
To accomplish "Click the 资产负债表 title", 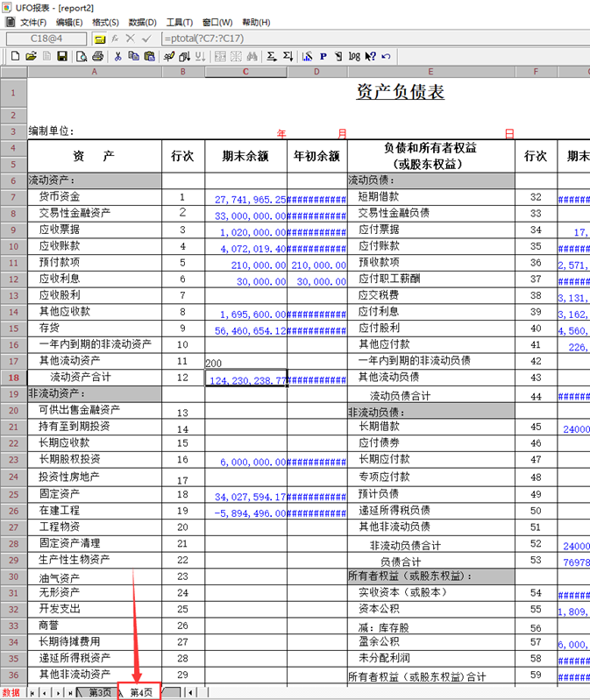I will [x=400, y=91].
